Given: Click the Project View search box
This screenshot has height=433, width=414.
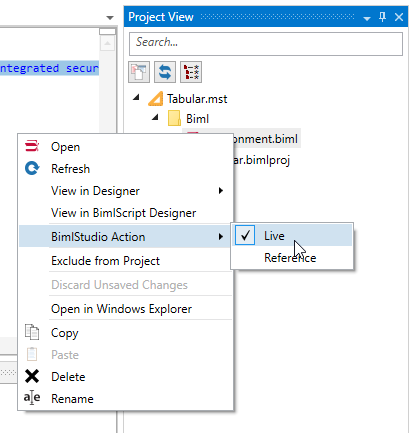Looking at the screenshot, I should [x=266, y=44].
